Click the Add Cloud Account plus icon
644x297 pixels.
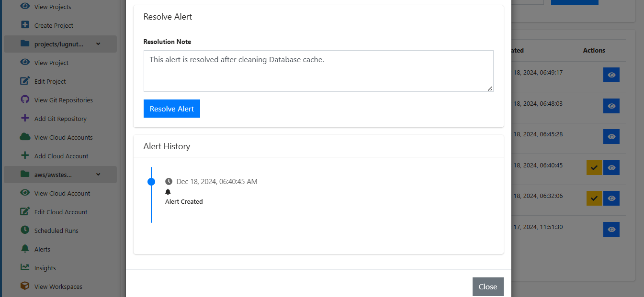[25, 156]
